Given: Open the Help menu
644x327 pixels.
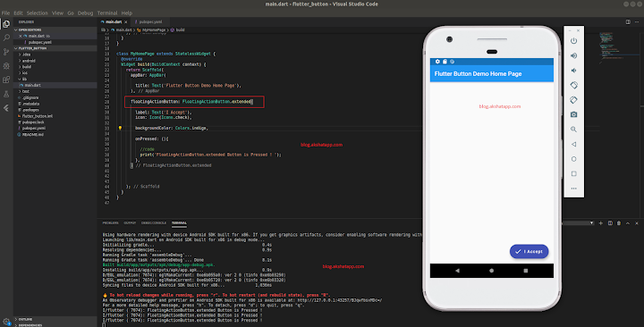Looking at the screenshot, I should click(x=127, y=13).
